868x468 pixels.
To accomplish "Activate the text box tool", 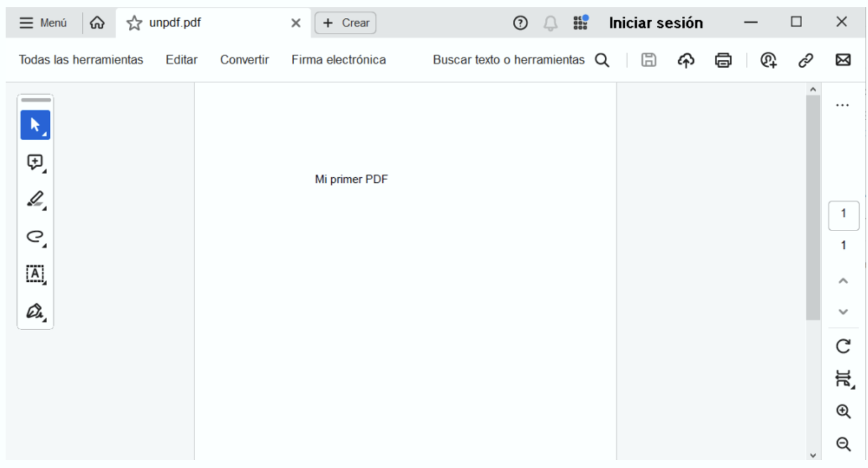I will [35, 274].
